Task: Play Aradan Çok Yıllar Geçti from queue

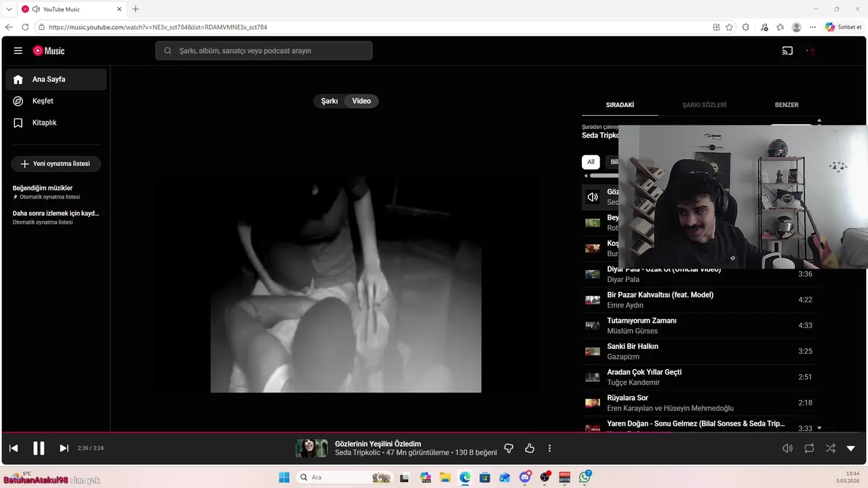Action: (698, 377)
